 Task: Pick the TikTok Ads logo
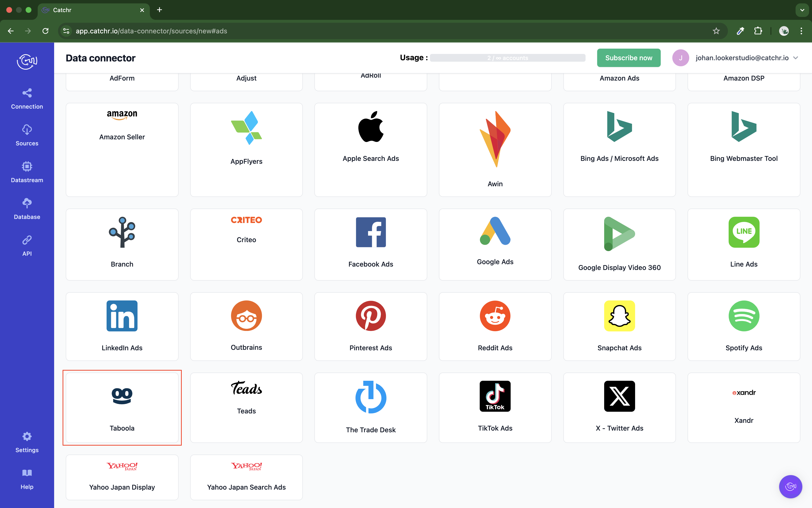click(x=495, y=396)
